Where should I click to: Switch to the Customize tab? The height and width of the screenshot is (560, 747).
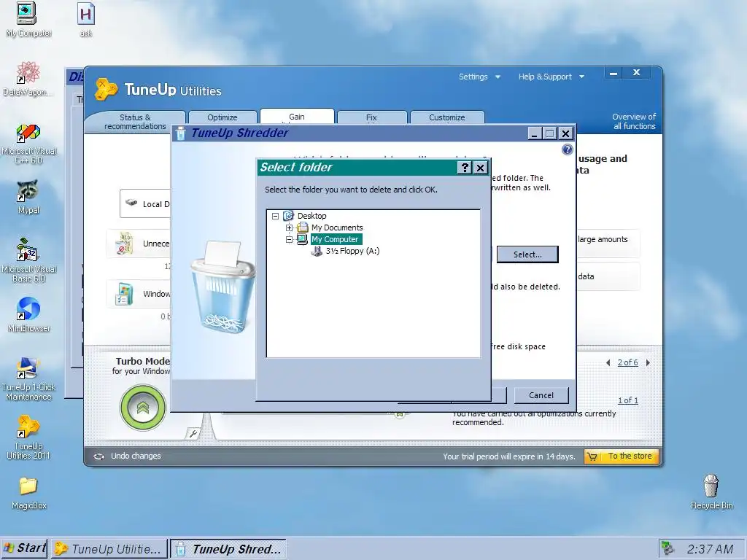click(x=447, y=117)
